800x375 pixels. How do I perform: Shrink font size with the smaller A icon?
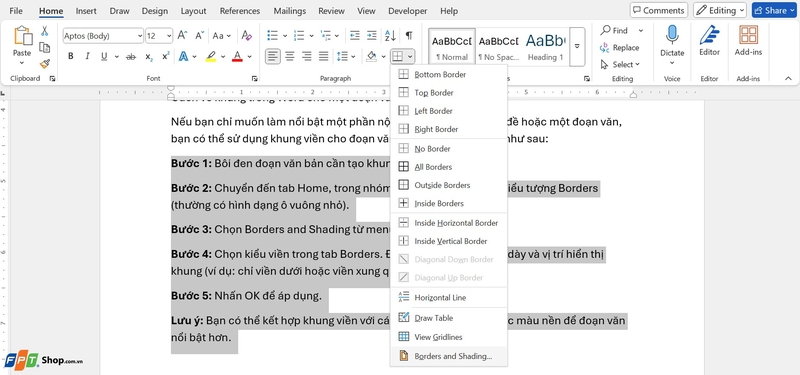click(199, 36)
